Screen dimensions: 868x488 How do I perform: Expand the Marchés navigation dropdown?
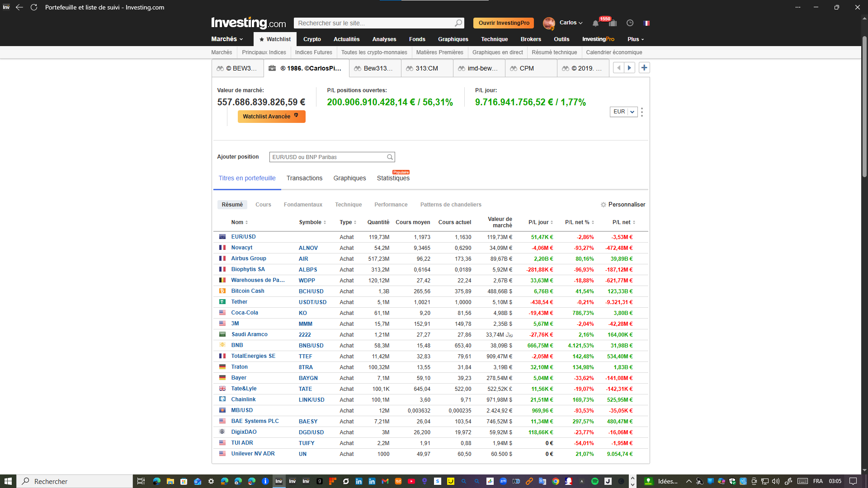click(x=227, y=39)
